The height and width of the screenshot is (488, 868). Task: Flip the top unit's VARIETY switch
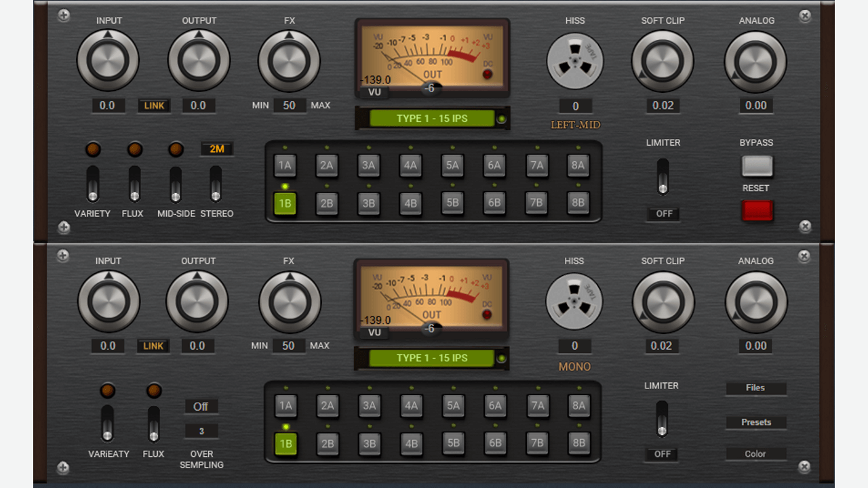click(x=93, y=184)
